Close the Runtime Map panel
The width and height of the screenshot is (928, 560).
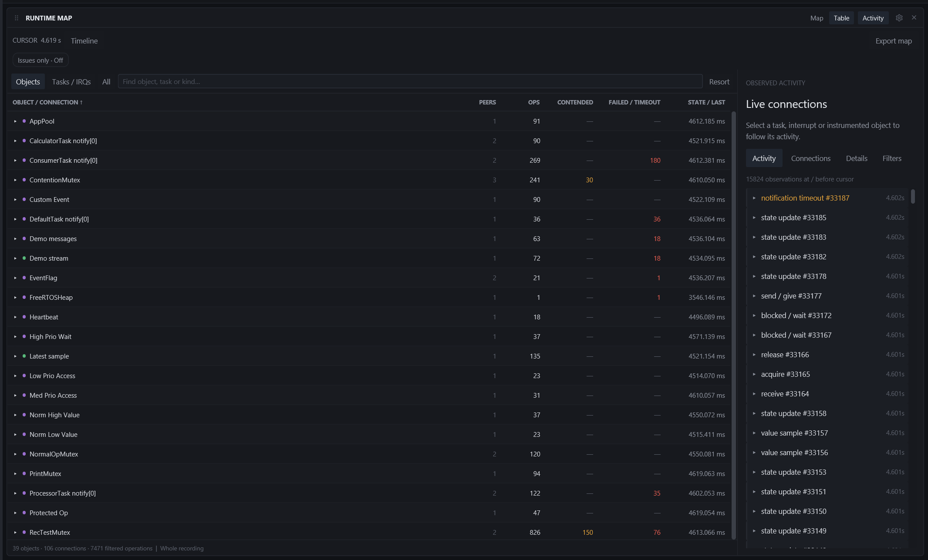[x=914, y=17]
